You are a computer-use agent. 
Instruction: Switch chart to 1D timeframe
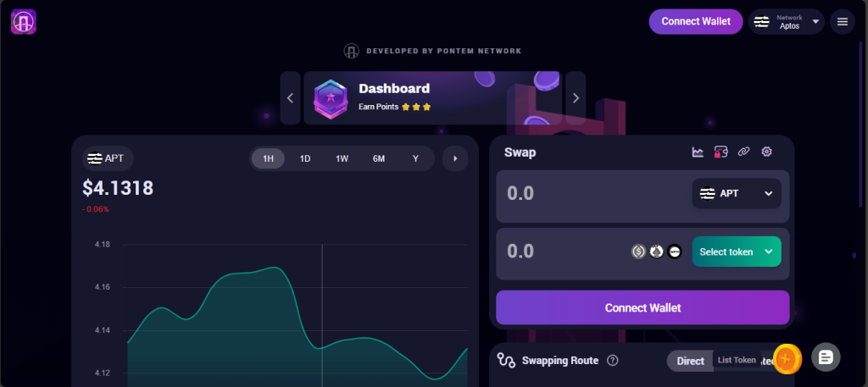click(305, 158)
